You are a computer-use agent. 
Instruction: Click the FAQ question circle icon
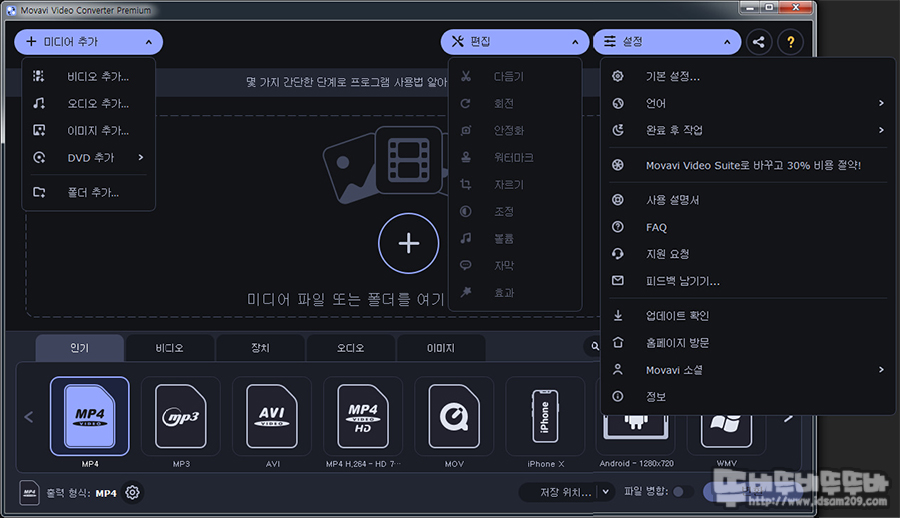[x=618, y=227]
